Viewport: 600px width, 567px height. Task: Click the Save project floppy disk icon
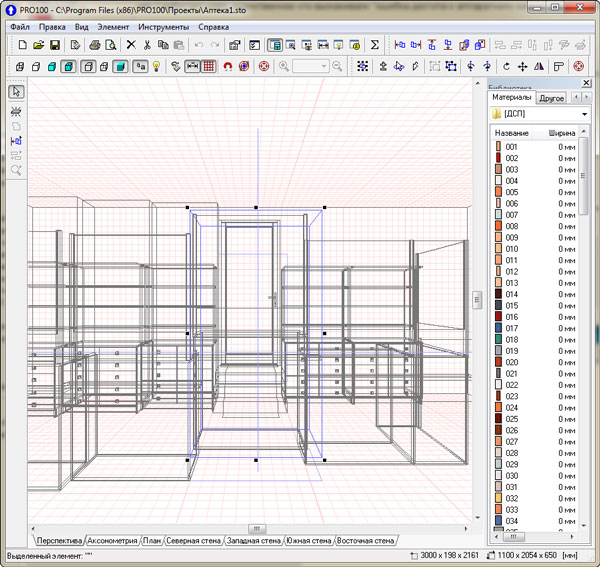click(x=55, y=45)
